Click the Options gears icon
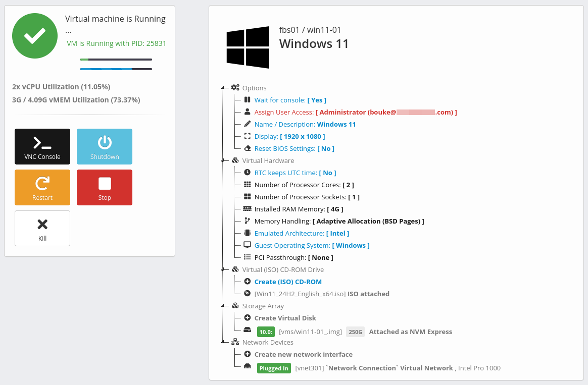The width and height of the screenshot is (588, 385). 235,88
